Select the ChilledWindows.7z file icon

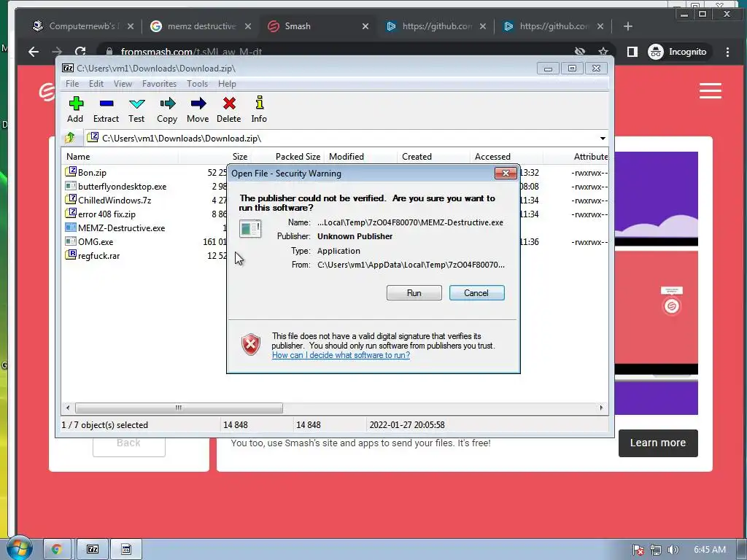point(71,200)
